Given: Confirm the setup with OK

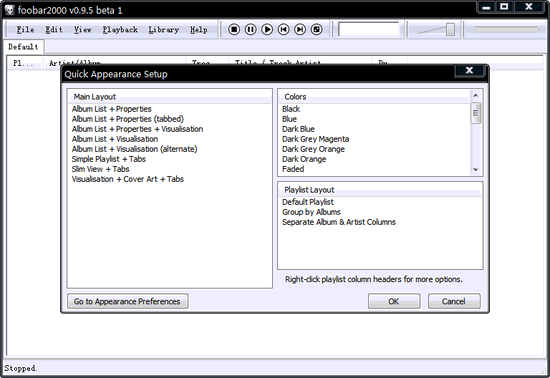Looking at the screenshot, I should click(394, 301).
